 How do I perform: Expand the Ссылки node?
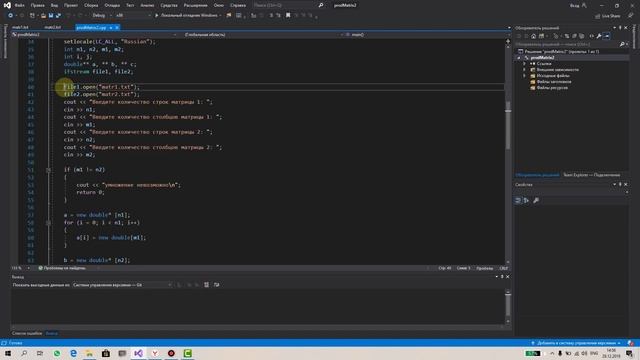coord(524,64)
